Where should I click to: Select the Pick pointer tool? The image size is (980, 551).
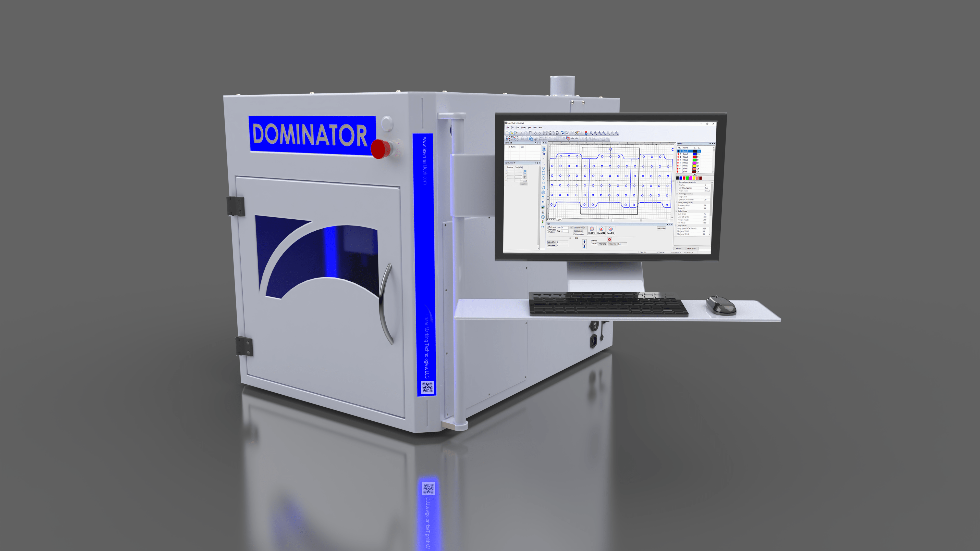pyautogui.click(x=544, y=148)
